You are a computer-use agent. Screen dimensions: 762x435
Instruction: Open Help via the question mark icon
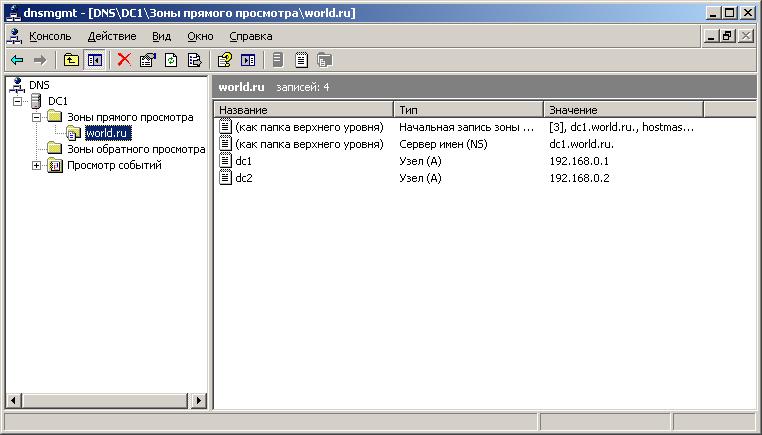[225, 60]
